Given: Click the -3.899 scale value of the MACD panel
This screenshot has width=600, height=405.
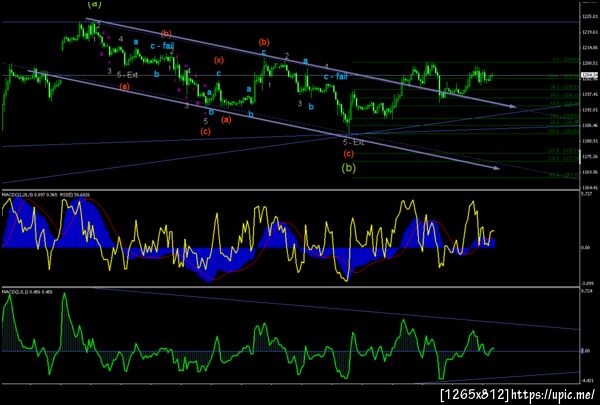Looking at the screenshot, I should [588, 283].
